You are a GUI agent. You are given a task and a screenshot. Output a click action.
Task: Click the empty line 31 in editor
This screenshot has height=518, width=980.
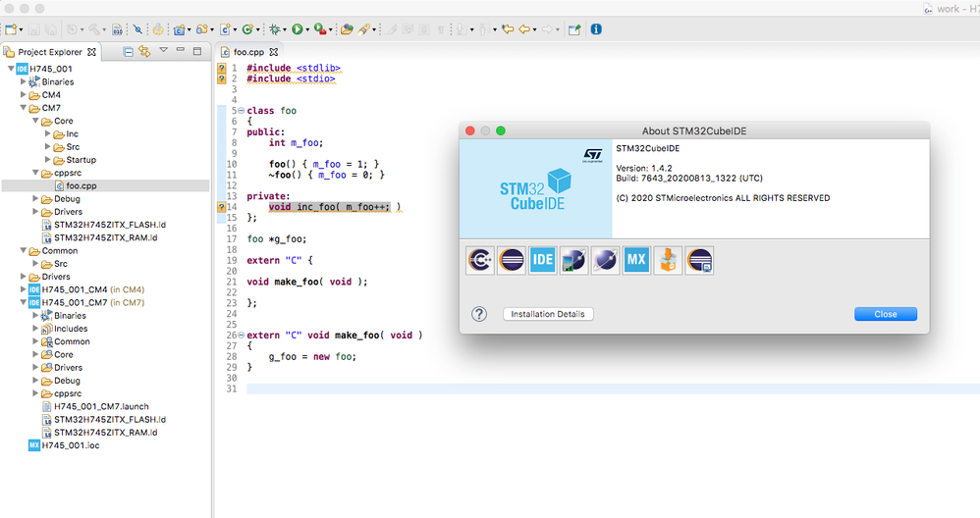tap(613, 388)
